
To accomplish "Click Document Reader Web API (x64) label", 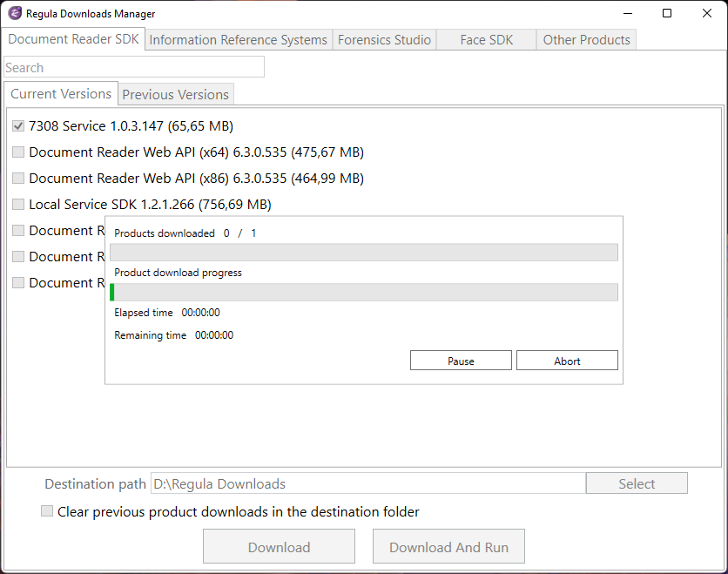I will (x=197, y=152).
